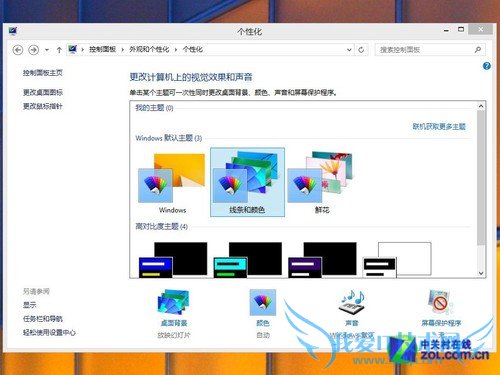Expand the address bar history dropdown
Screen dimensions: 500x375
pos(349,50)
